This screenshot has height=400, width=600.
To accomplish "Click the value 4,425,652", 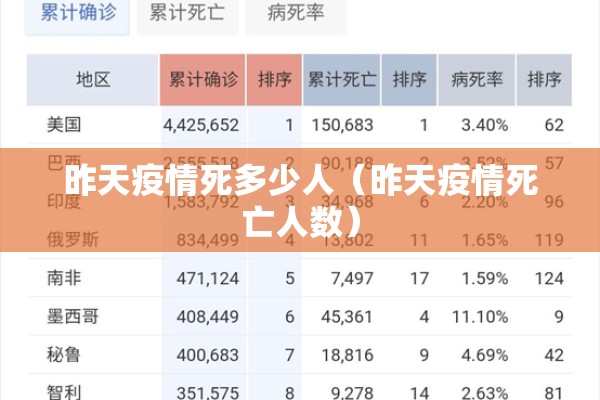I will [201, 125].
